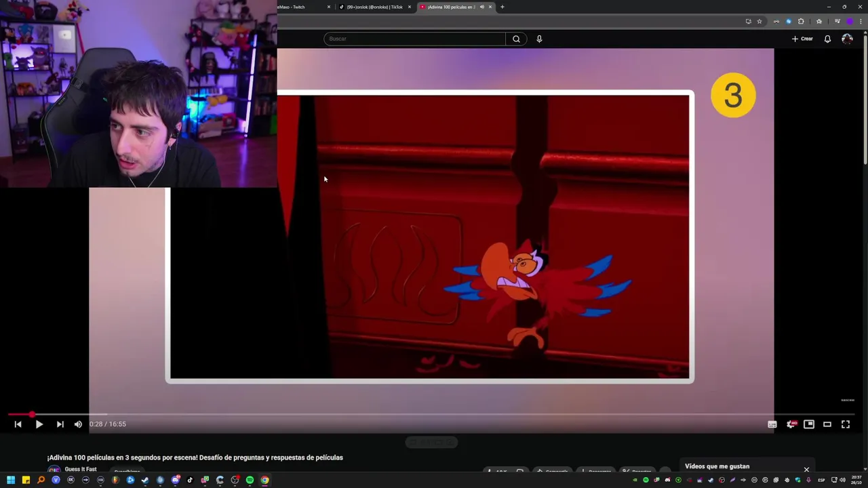The height and width of the screenshot is (488, 868).
Task: Open the Crear menu
Action: (x=802, y=39)
